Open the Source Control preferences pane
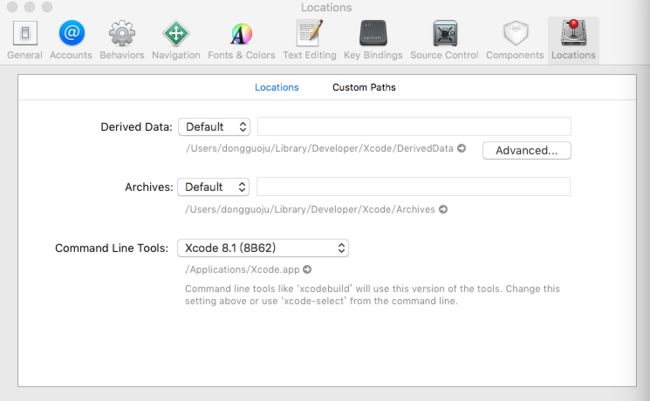650x401 pixels. pos(444,40)
